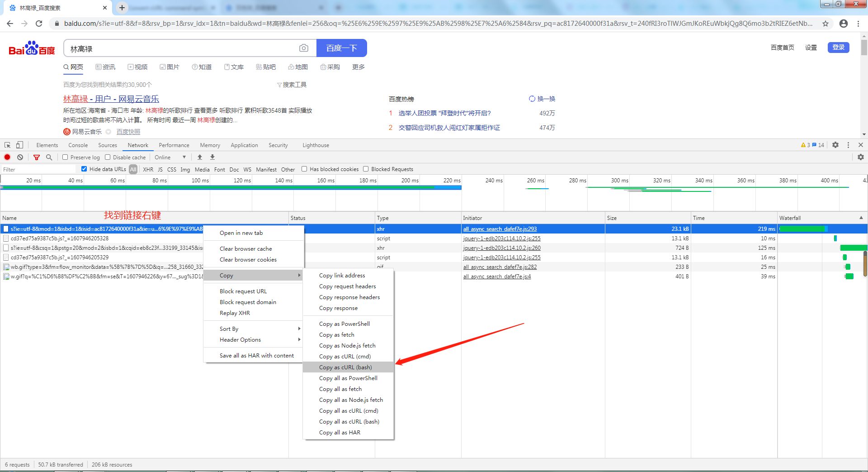Focus the network Filter text box
Screen dimensions: 868x472
pos(39,169)
